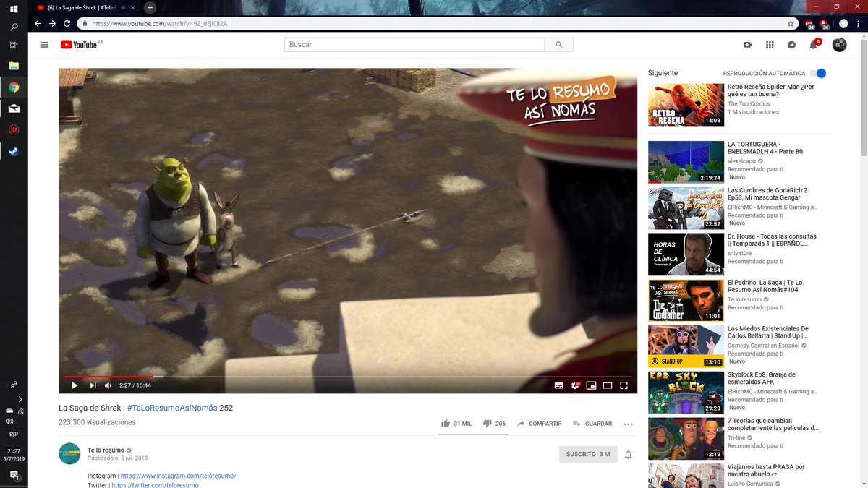The height and width of the screenshot is (488, 868).
Task: Open the YouTube messages icon
Action: tap(792, 45)
